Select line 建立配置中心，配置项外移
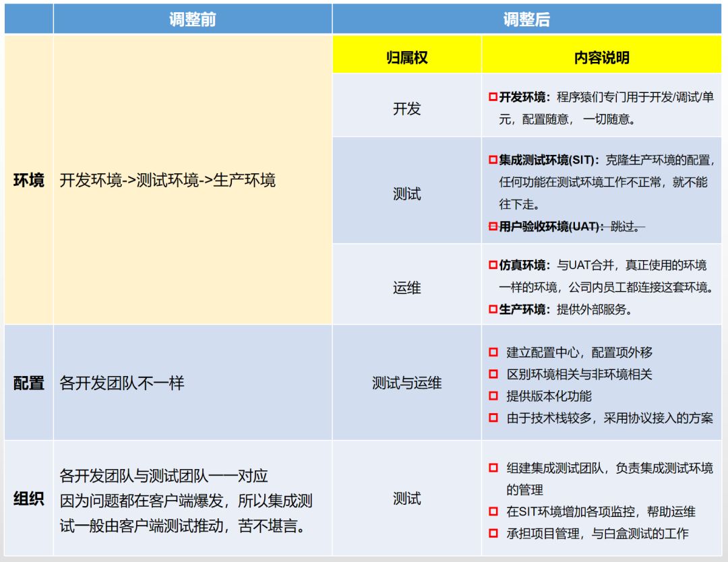This screenshot has height=562, width=728. click(x=580, y=352)
